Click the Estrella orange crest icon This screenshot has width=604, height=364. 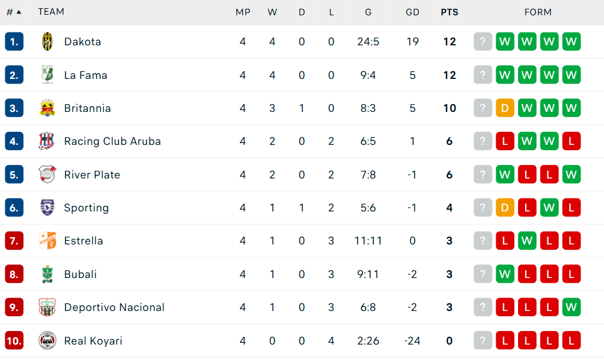point(47,241)
